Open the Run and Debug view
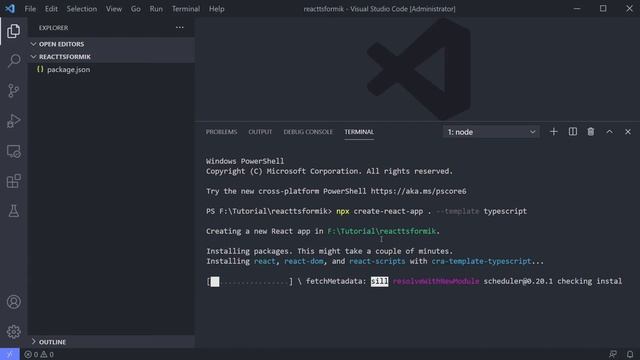640x360 pixels. (13, 121)
